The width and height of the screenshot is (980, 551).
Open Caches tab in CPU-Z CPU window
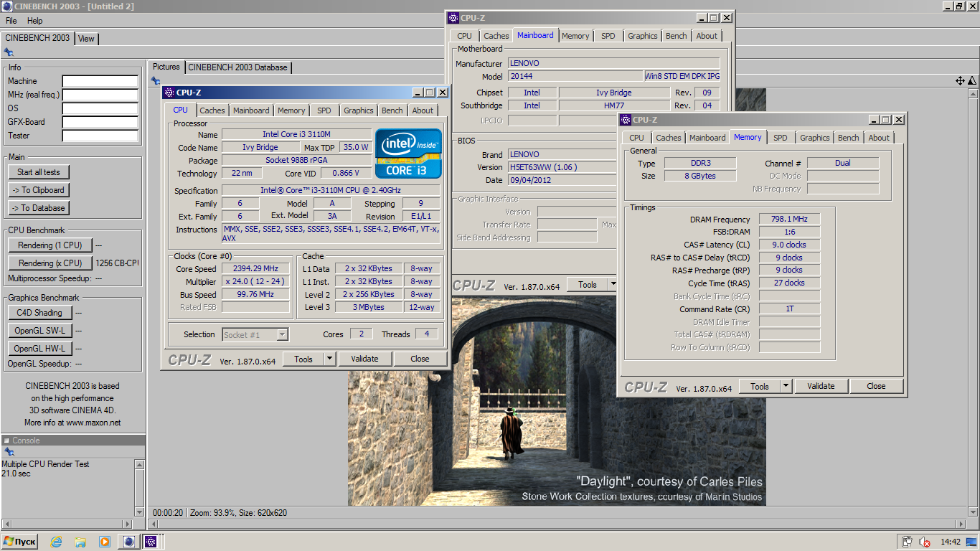[212, 110]
